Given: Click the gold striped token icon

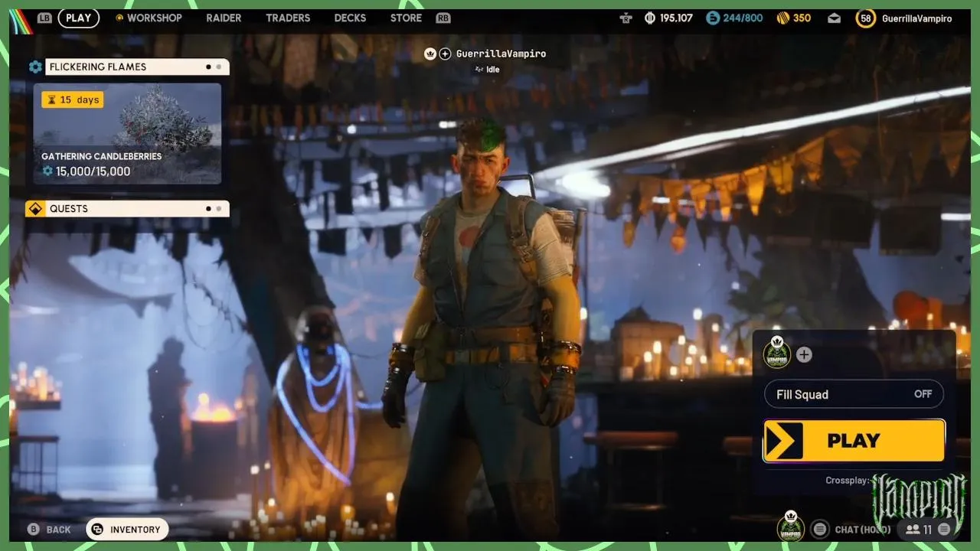Looking at the screenshot, I should 782,18.
